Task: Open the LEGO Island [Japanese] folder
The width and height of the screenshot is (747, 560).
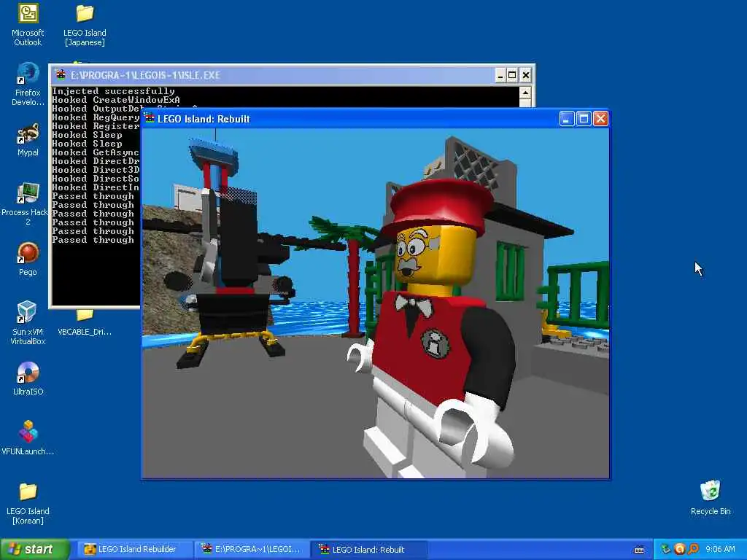Action: pos(85,25)
